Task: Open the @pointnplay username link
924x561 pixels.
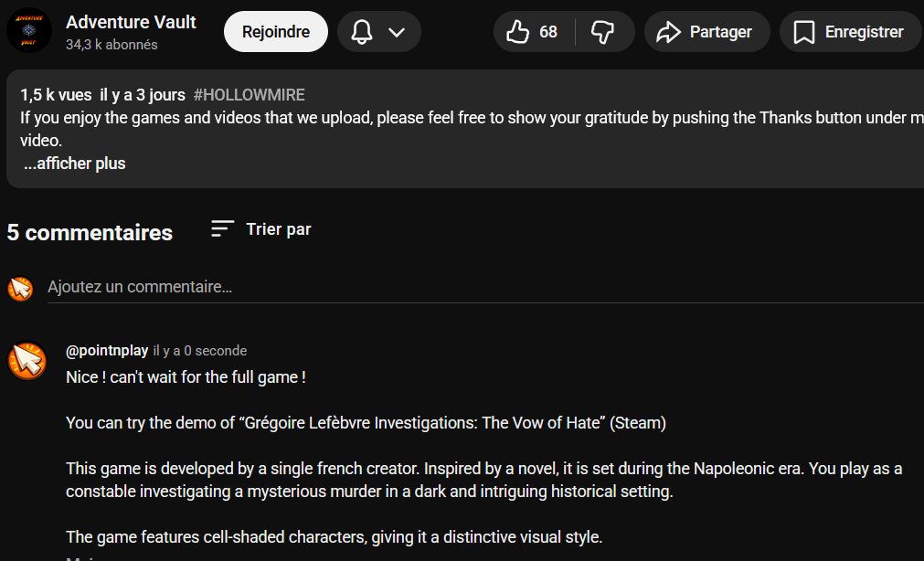Action: [x=107, y=351]
